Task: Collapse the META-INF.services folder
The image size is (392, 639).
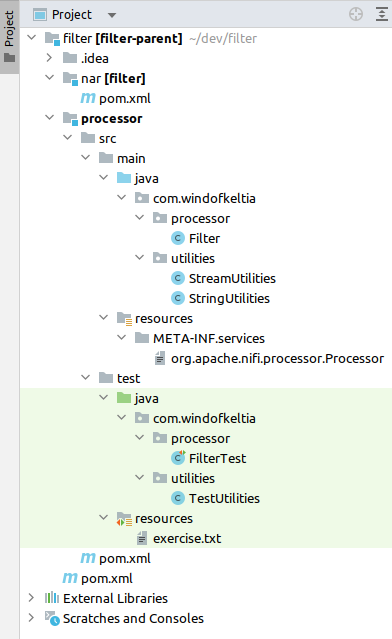Action: click(121, 337)
